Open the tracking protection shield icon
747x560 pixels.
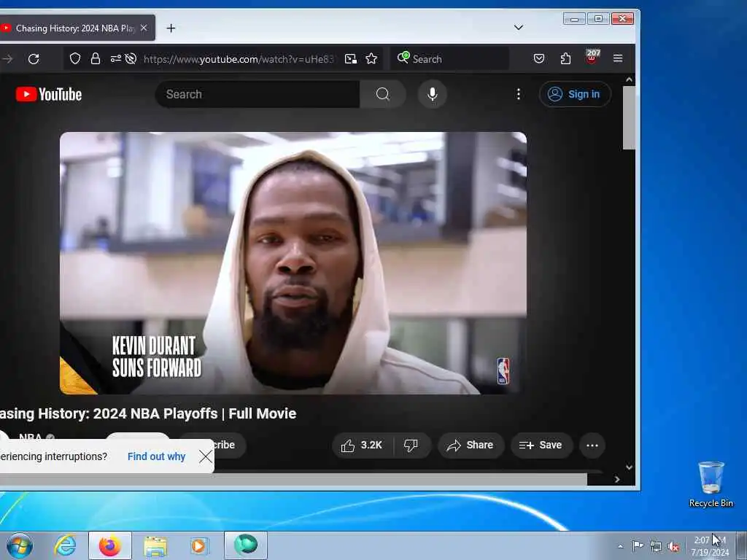[x=75, y=58]
